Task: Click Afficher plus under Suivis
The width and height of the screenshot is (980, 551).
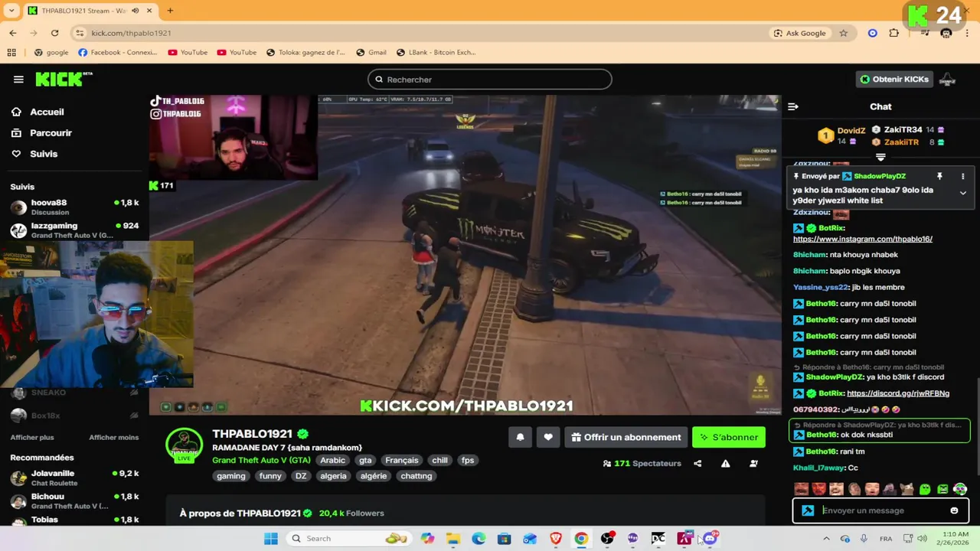Action: click(32, 438)
